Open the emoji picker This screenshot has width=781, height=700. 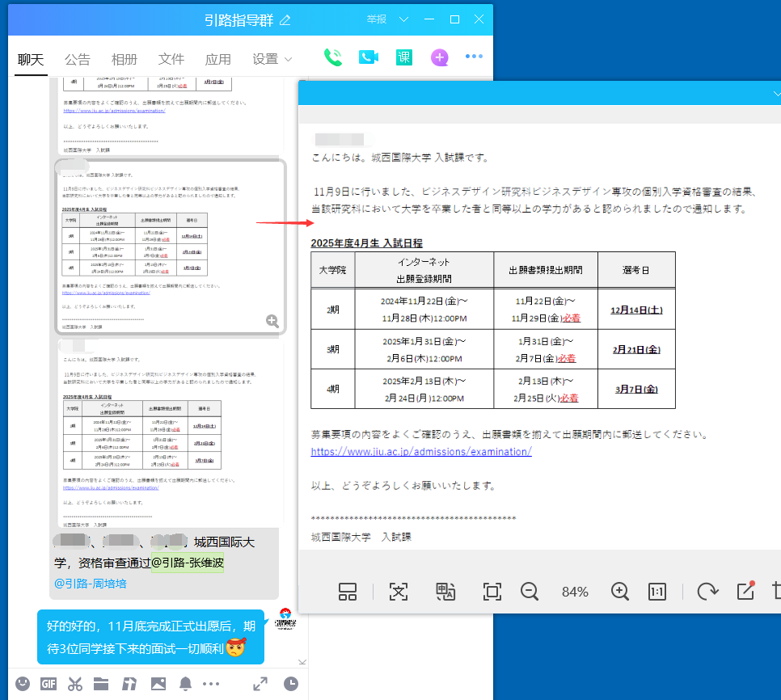coord(23,684)
